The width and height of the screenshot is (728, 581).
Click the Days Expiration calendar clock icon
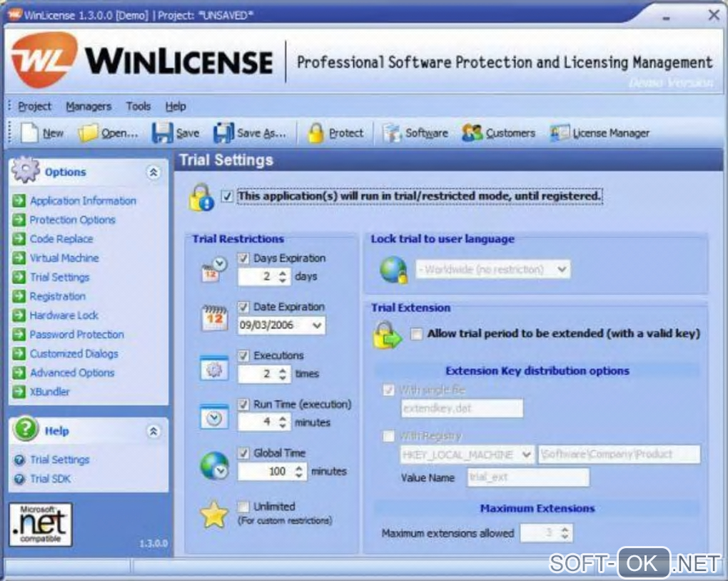point(213,270)
